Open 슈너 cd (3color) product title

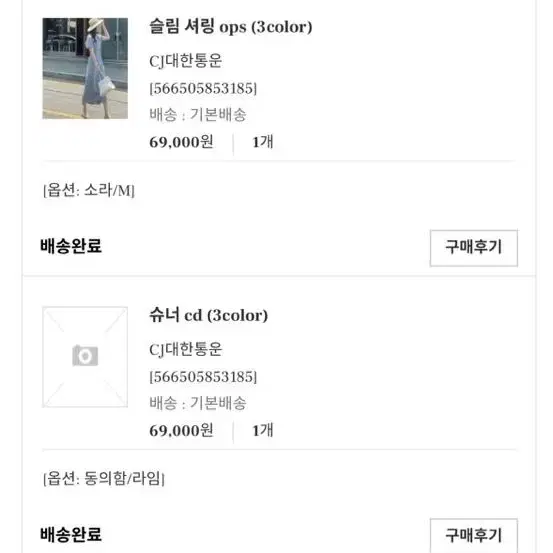[208, 315]
